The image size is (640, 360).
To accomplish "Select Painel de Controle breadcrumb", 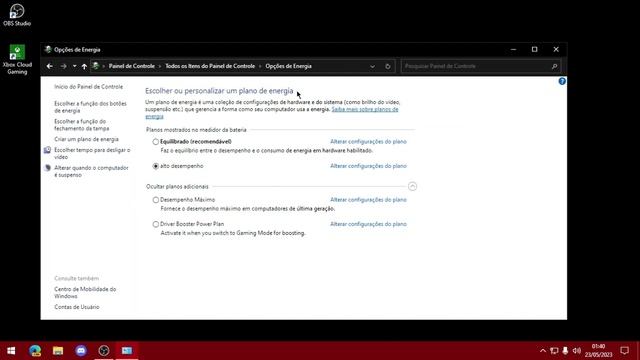I will pyautogui.click(x=131, y=66).
